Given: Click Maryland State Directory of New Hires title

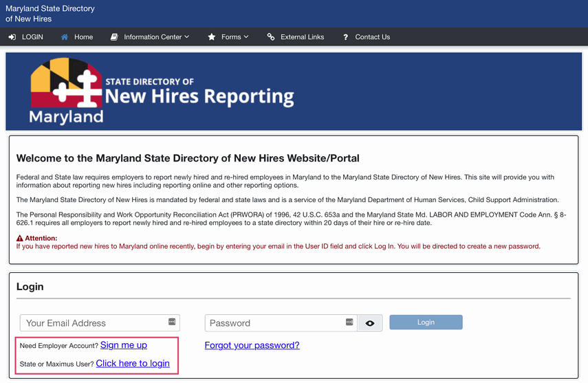Looking at the screenshot, I should (x=50, y=14).
